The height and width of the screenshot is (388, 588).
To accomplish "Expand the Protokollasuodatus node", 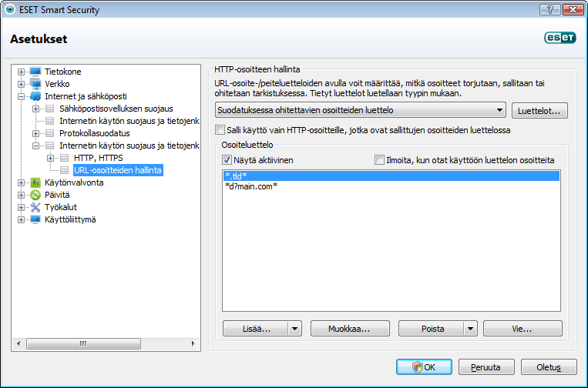I will [x=35, y=134].
